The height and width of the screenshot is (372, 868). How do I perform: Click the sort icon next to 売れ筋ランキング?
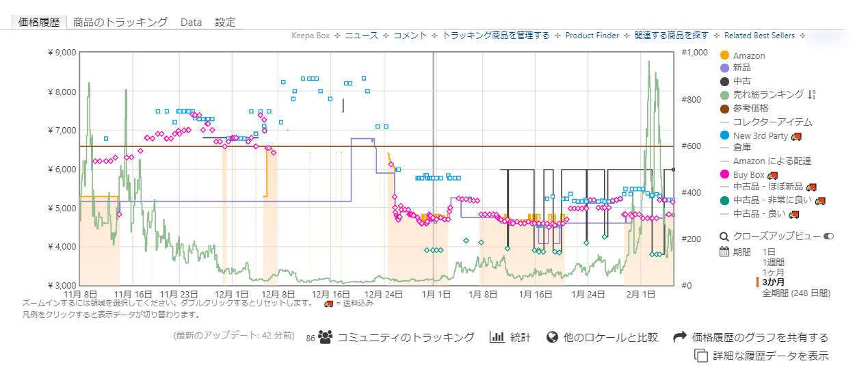pos(812,94)
